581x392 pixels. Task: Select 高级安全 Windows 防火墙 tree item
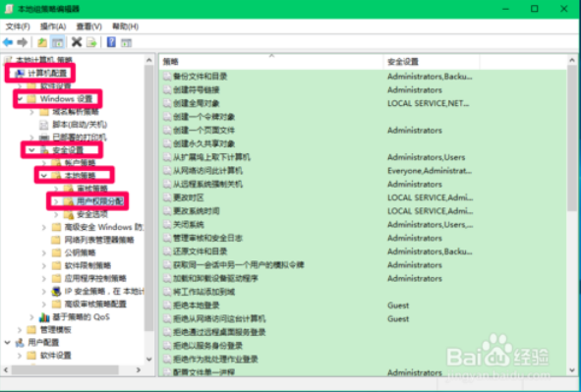103,227
